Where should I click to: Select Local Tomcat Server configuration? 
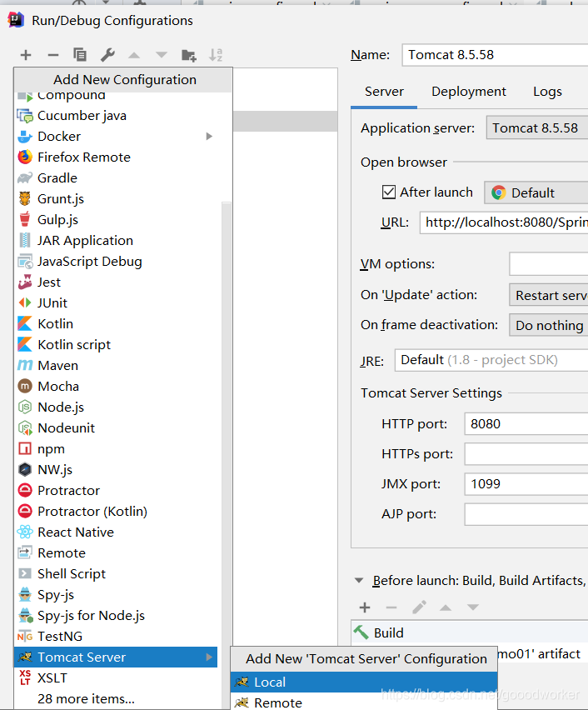point(364,682)
